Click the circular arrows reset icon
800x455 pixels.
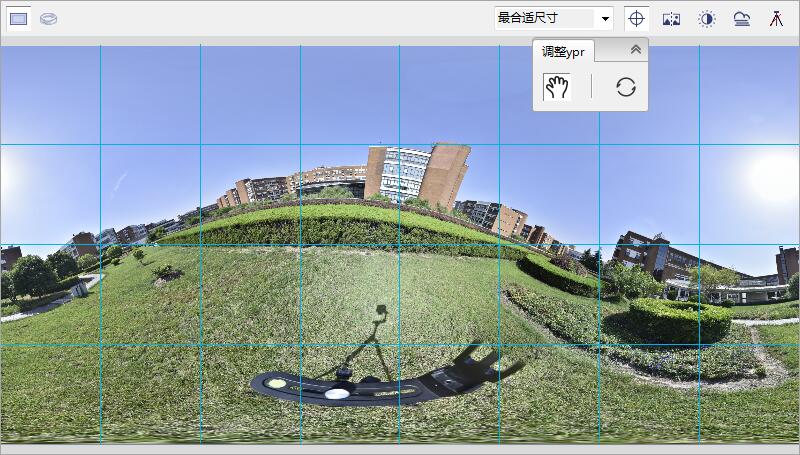(626, 87)
